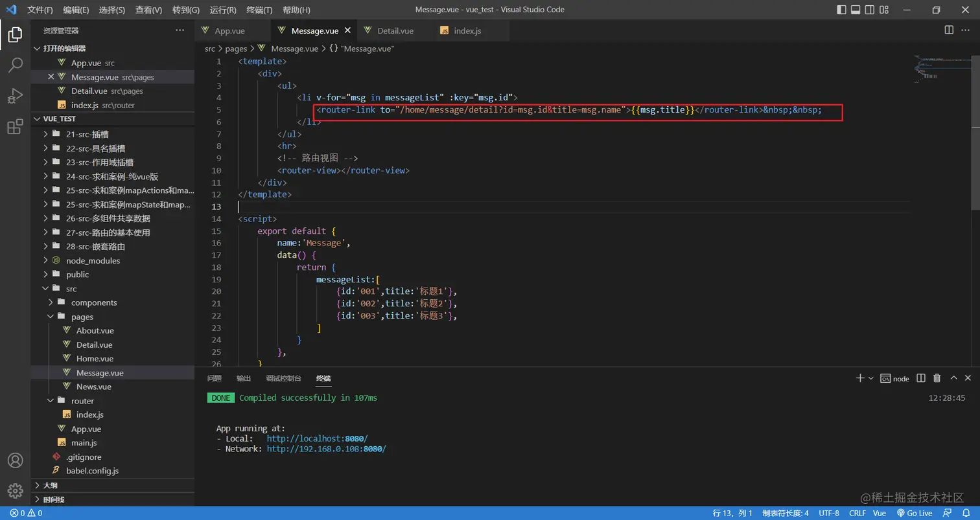980x520 pixels.
Task: Open the Extensions view icon
Action: pos(15,127)
